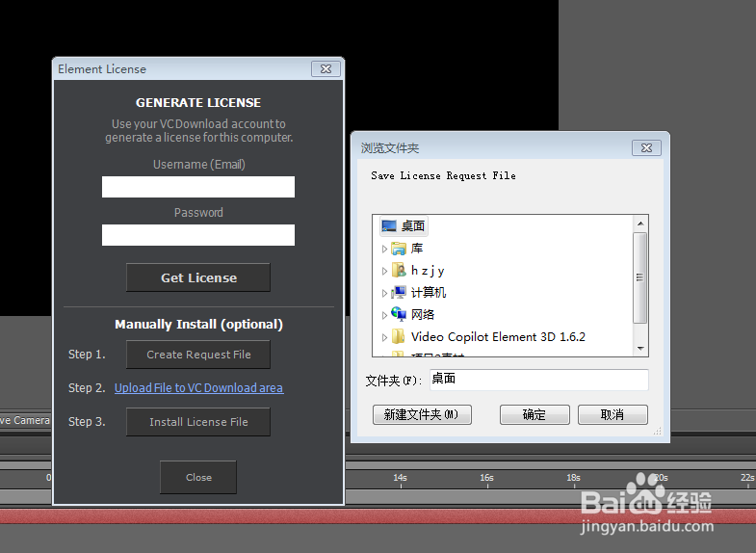Viewport: 756px width, 553px height.
Task: Click the Close button in Element License
Action: click(x=198, y=477)
